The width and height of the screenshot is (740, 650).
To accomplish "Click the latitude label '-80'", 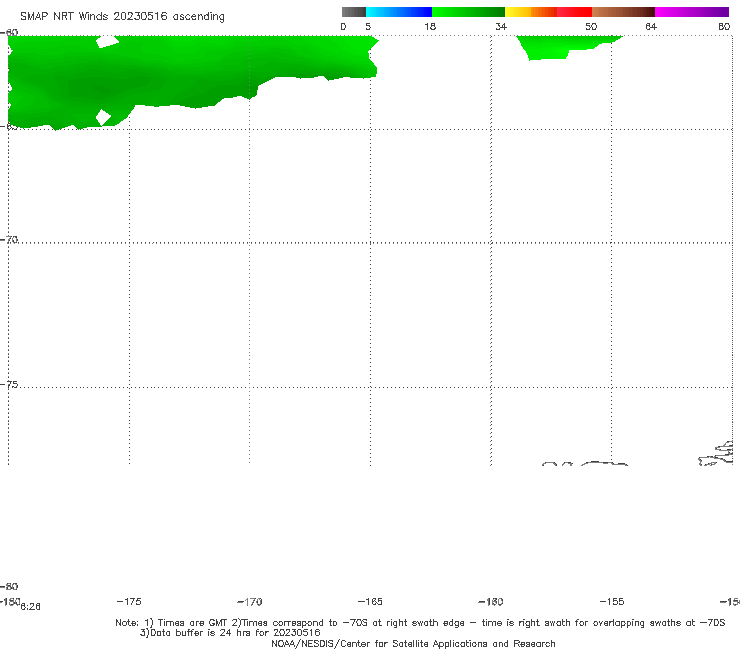I will (x=9, y=586).
